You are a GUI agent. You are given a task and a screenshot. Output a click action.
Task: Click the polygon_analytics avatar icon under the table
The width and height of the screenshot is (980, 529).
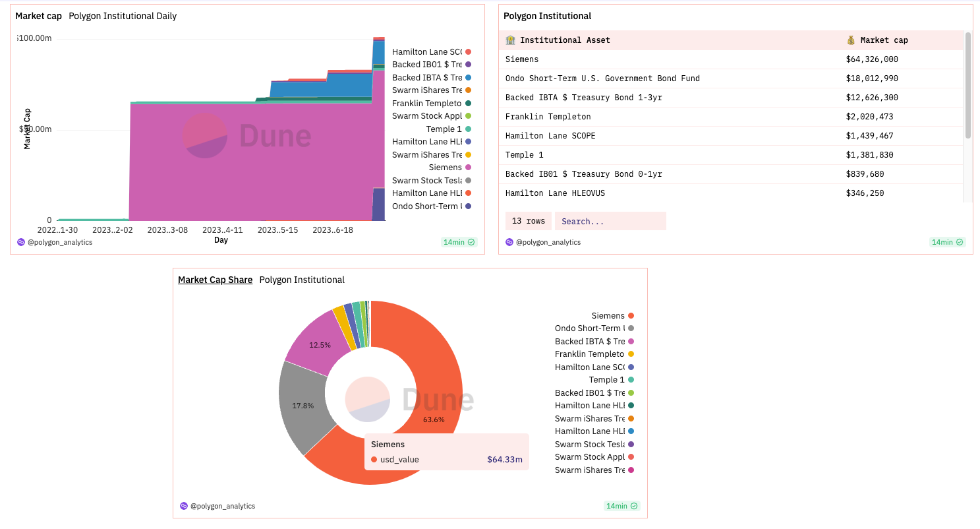509,242
